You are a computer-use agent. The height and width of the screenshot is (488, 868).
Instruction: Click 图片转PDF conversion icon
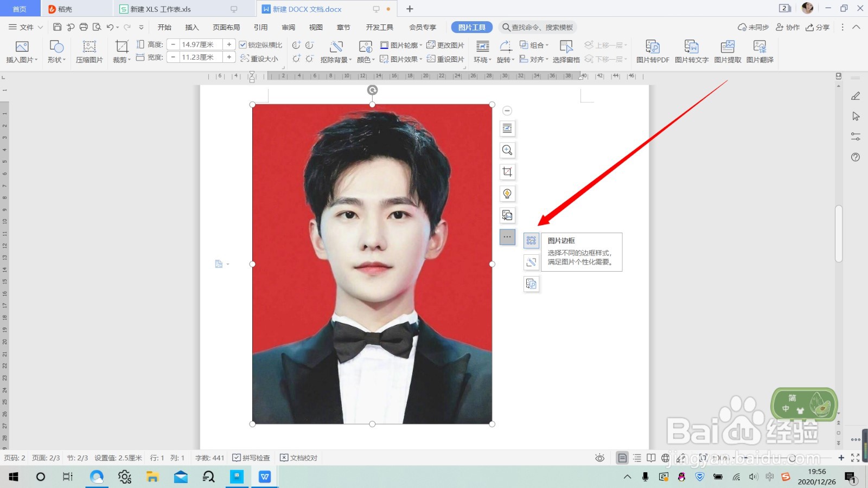[x=653, y=47]
